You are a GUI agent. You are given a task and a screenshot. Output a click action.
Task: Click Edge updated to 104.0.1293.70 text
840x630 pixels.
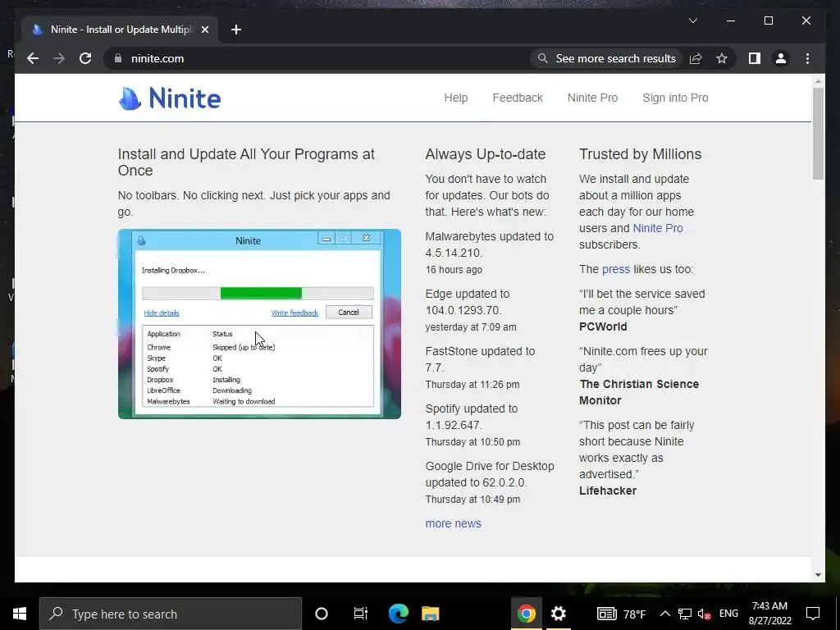click(x=468, y=302)
